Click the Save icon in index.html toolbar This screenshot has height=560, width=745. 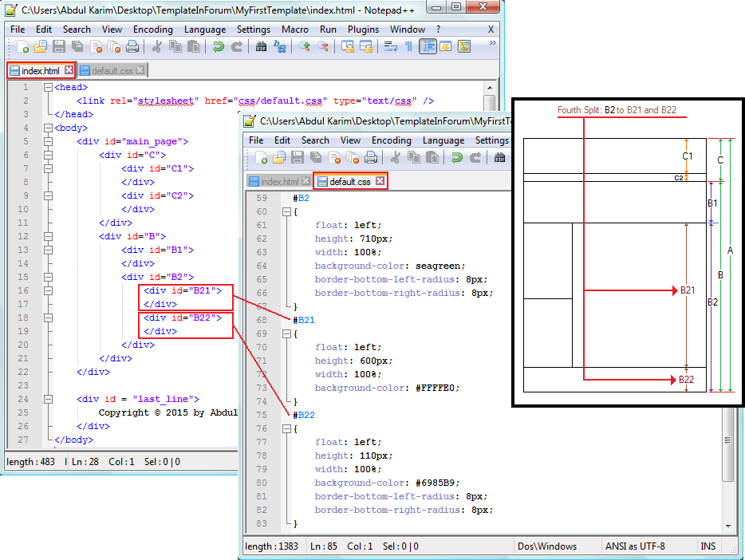(59, 47)
